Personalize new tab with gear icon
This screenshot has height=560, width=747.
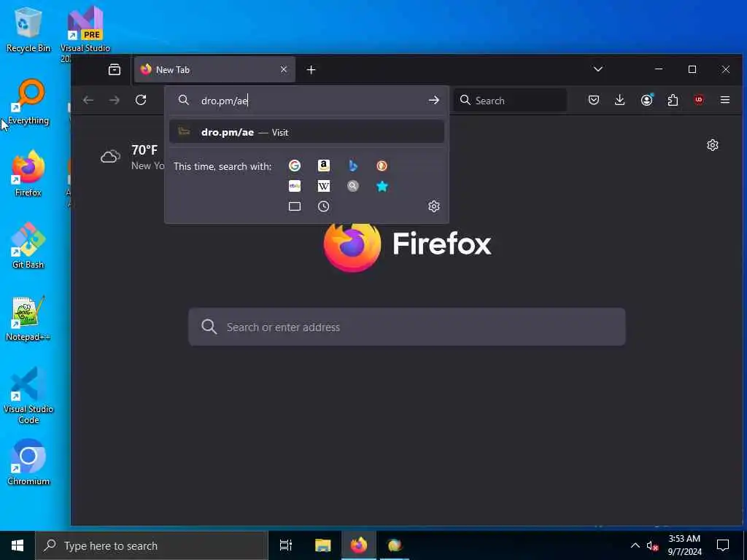[712, 145]
